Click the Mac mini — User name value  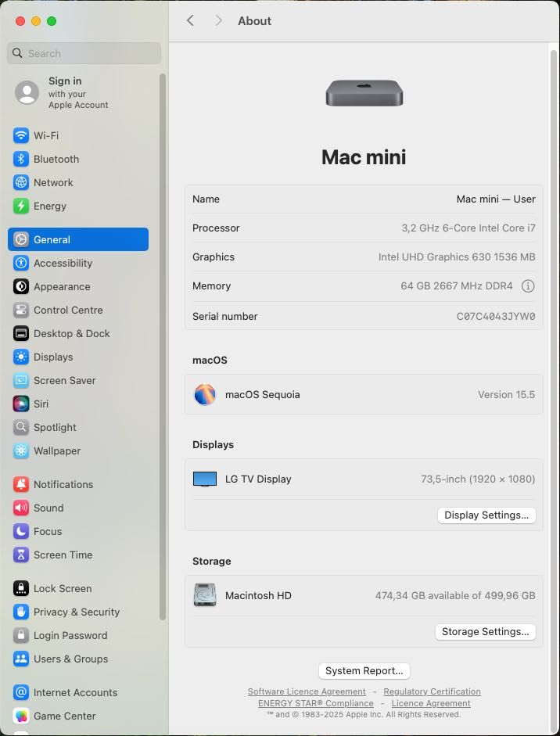click(x=496, y=199)
